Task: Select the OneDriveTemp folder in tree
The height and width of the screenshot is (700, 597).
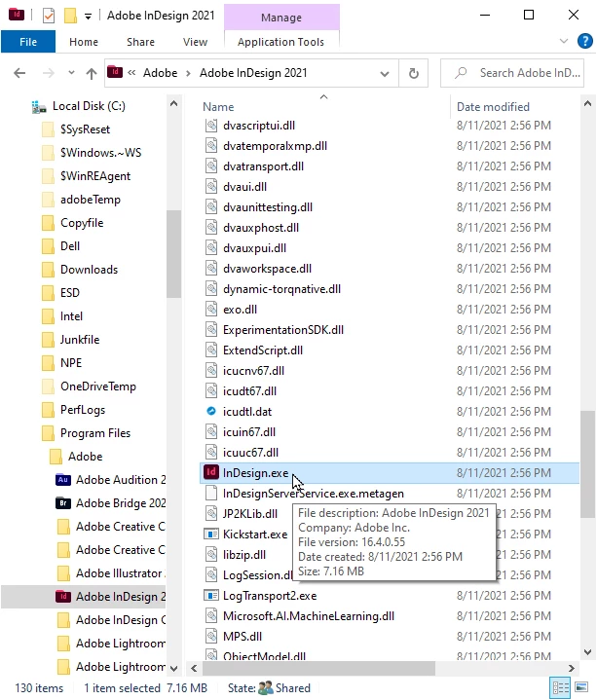Action: click(x=97, y=387)
